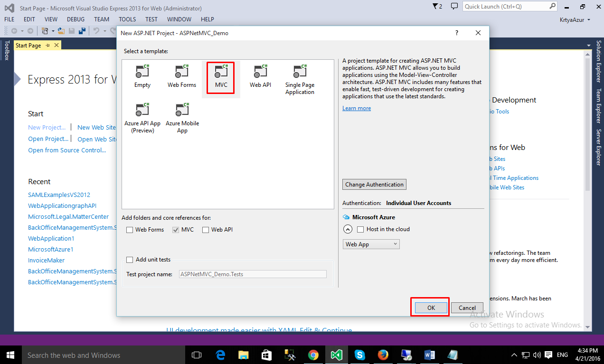The height and width of the screenshot is (364, 604).
Task: Click the Open File toolbar icon
Action: (x=61, y=31)
